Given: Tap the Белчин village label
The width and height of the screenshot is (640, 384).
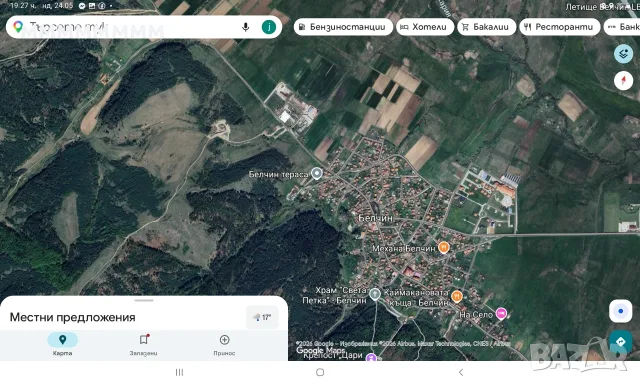Looking at the screenshot, I should pyautogui.click(x=375, y=218).
